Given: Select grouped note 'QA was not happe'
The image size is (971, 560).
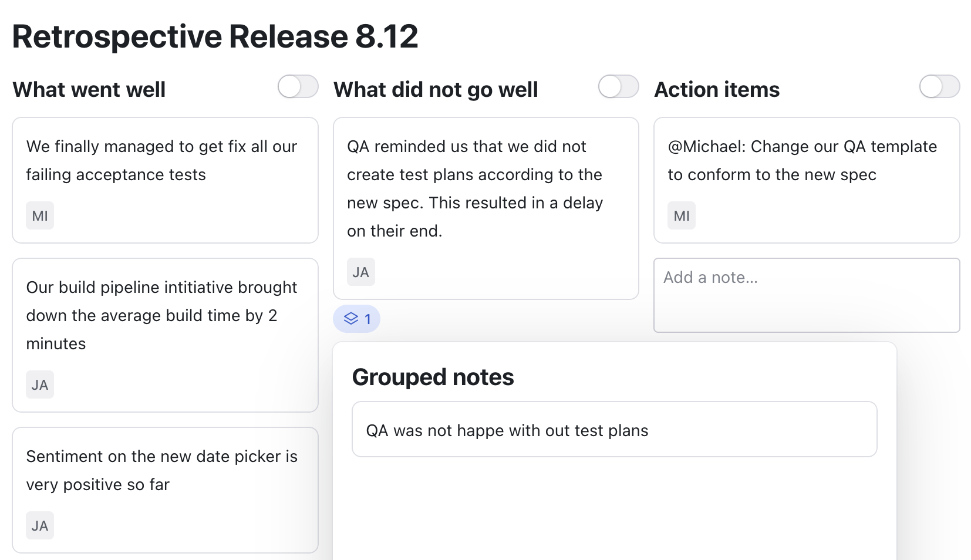Looking at the screenshot, I should pyautogui.click(x=614, y=430).
